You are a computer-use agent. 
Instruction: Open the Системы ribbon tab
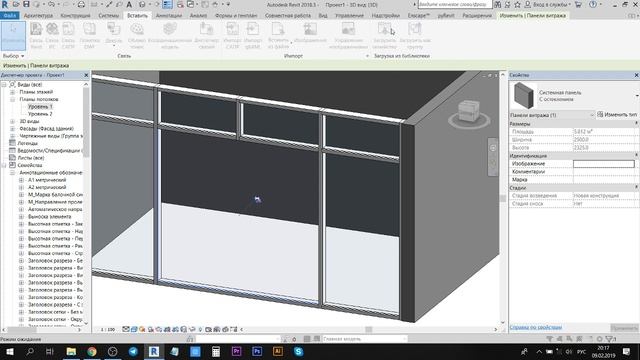pyautogui.click(x=109, y=16)
